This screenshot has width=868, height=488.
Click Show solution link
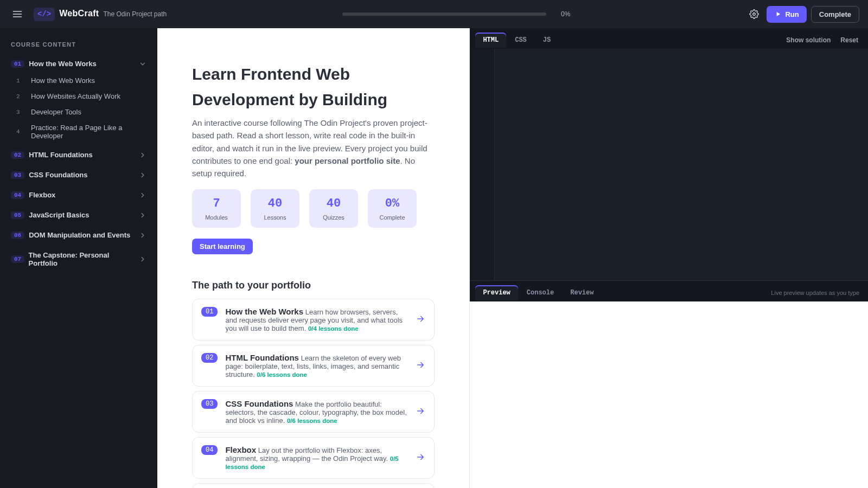click(x=808, y=40)
